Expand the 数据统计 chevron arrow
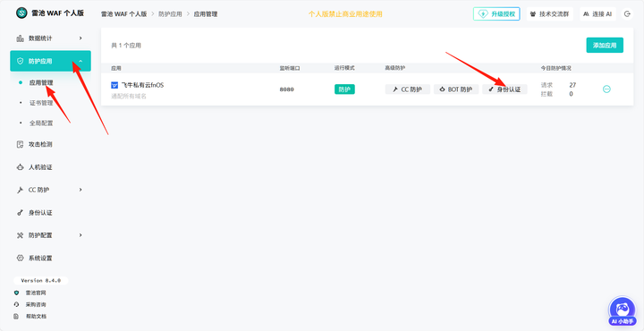 pos(80,38)
